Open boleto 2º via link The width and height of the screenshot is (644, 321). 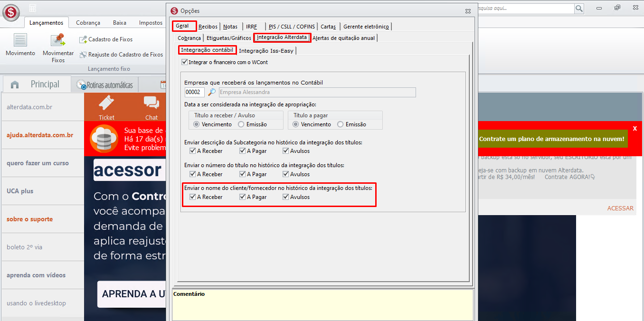[x=24, y=247]
